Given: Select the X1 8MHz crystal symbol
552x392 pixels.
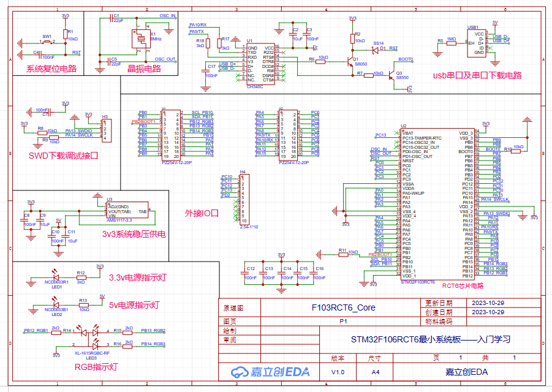Looking at the screenshot, I should click(x=141, y=39).
